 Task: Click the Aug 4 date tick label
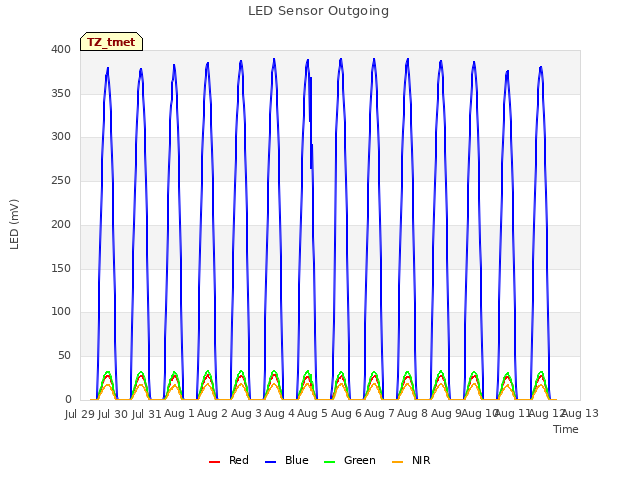tap(279, 413)
